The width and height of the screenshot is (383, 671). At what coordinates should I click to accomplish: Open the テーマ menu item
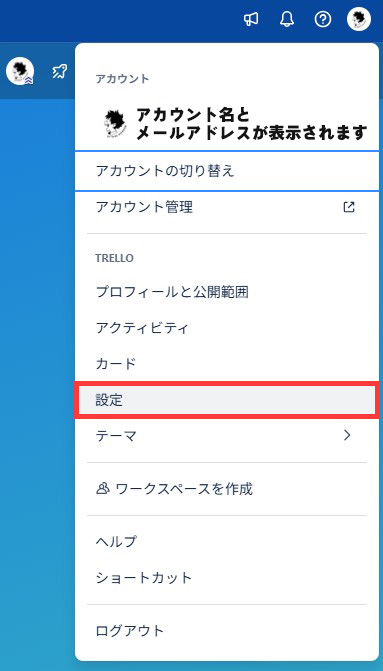click(227, 436)
